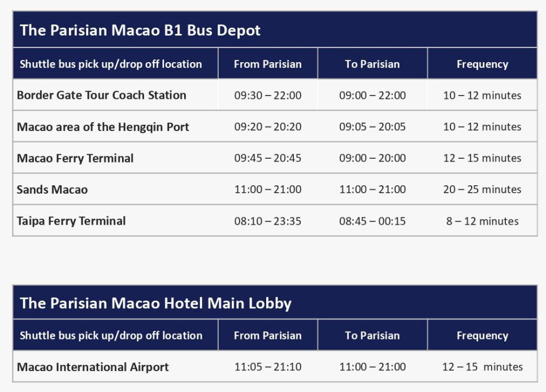Select the Border Gate Tour Coach Station row
The width and height of the screenshot is (546, 392).
(275, 95)
